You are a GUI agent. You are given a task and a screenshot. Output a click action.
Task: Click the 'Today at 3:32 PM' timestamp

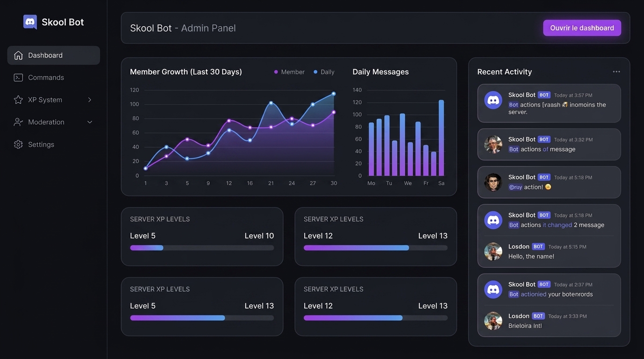point(573,140)
